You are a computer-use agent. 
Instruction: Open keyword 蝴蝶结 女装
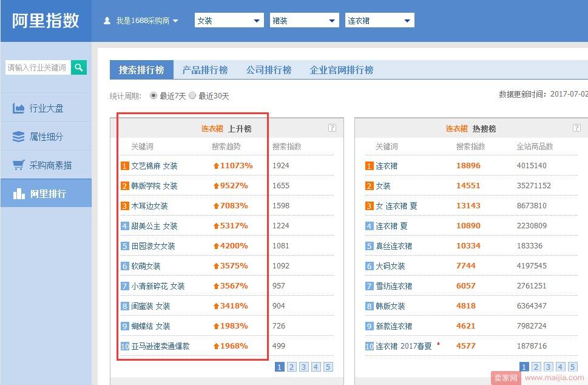[x=150, y=326]
